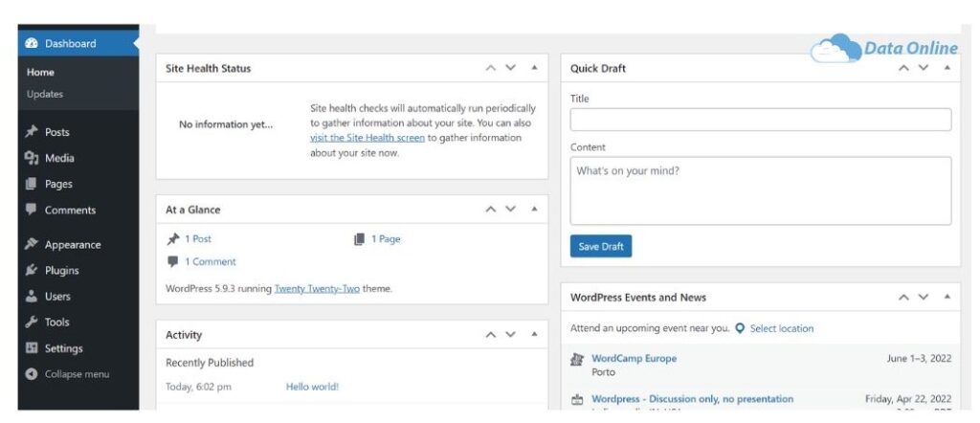Click the Settings sliders icon

point(32,348)
